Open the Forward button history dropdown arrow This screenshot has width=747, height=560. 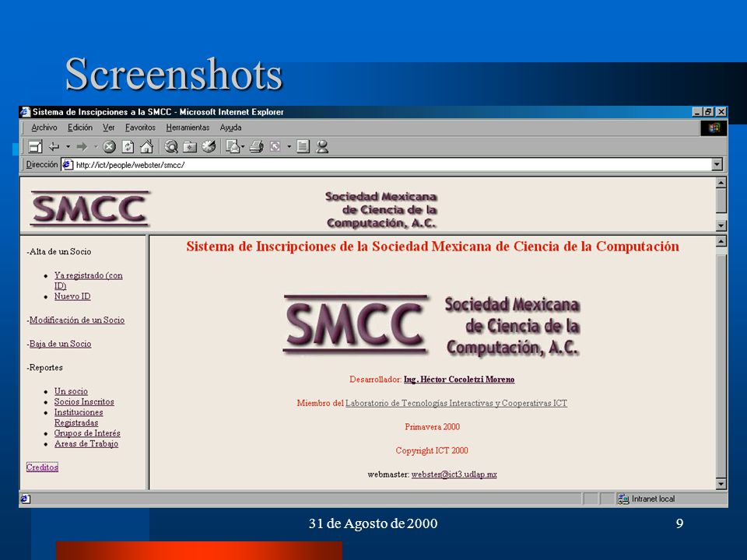pos(95,147)
